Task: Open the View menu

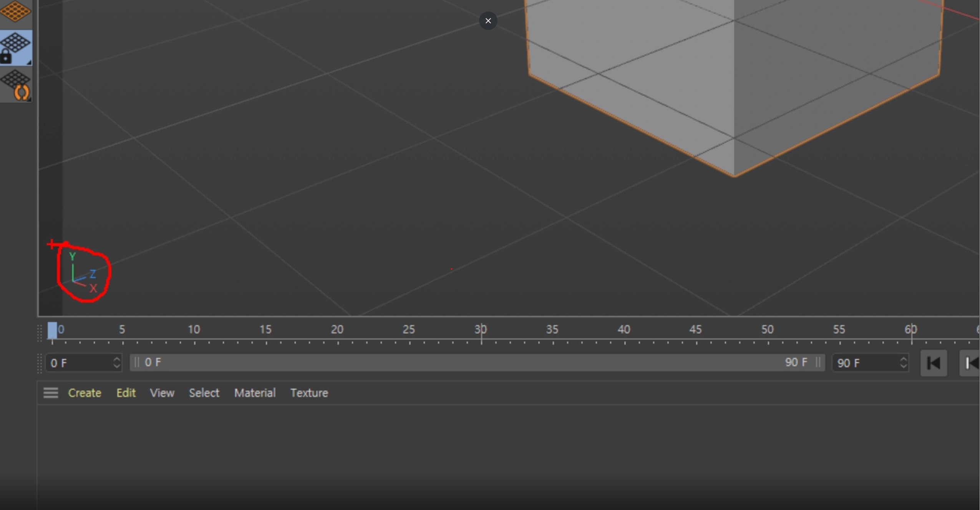Action: click(162, 393)
